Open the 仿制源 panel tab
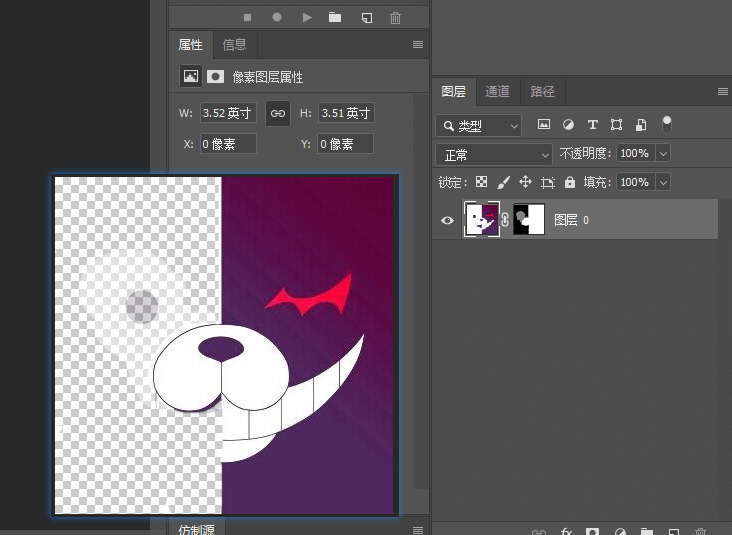The image size is (732, 535). 197,528
